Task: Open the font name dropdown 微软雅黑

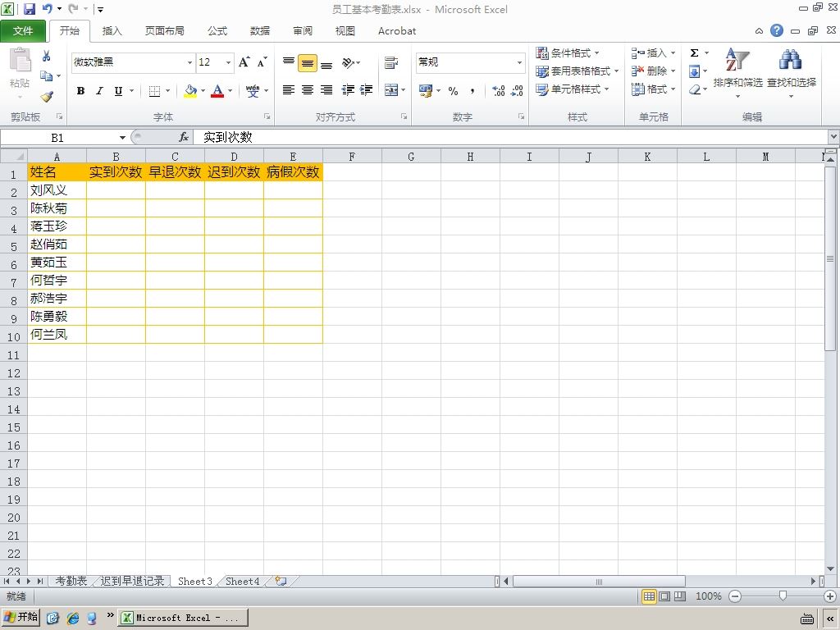Action: point(189,62)
